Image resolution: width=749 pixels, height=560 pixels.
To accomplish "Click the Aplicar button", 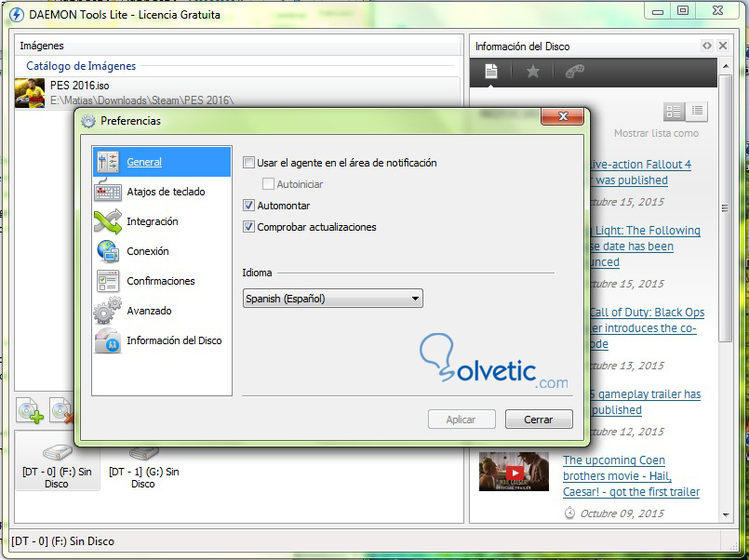I will (461, 420).
